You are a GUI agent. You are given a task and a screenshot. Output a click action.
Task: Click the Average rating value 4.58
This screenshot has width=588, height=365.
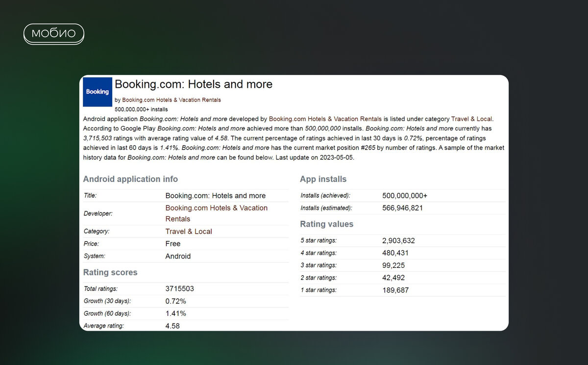[173, 325]
